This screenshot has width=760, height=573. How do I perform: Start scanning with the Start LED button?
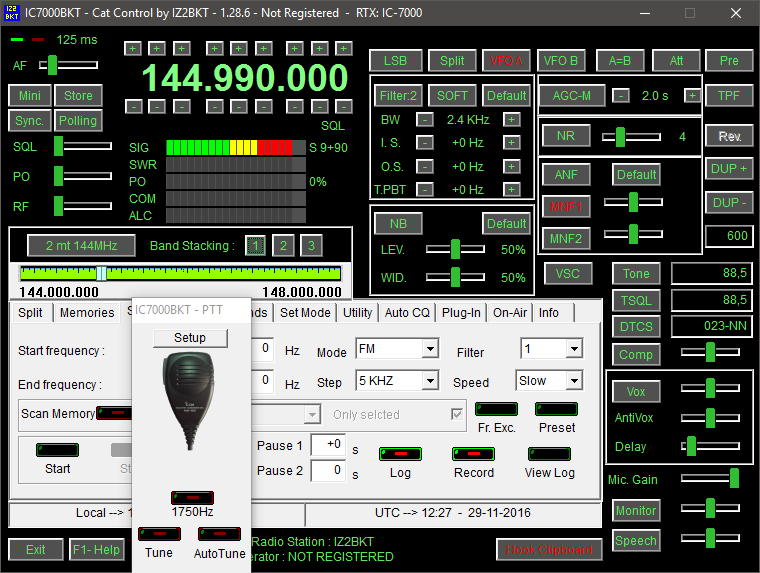57,450
